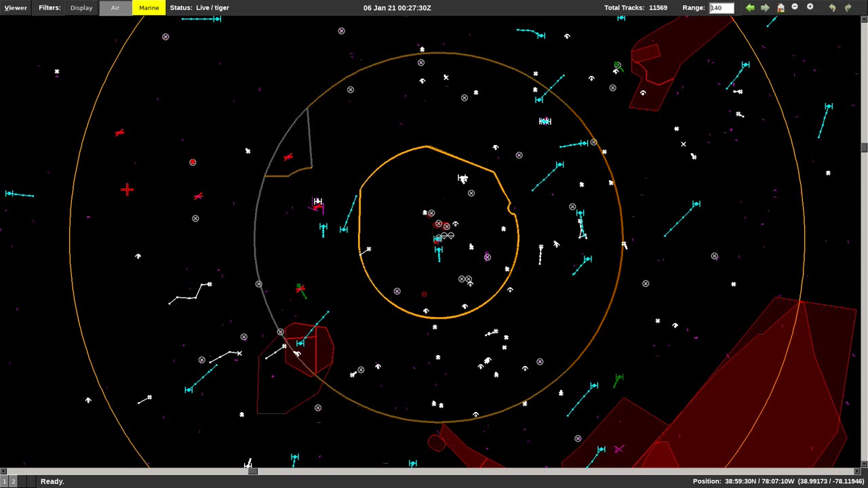
Task: Click the Range: label
Action: [x=694, y=8]
